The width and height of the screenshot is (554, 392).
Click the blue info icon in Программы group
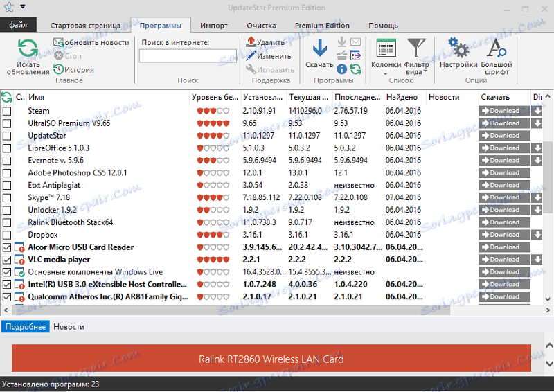(341, 69)
